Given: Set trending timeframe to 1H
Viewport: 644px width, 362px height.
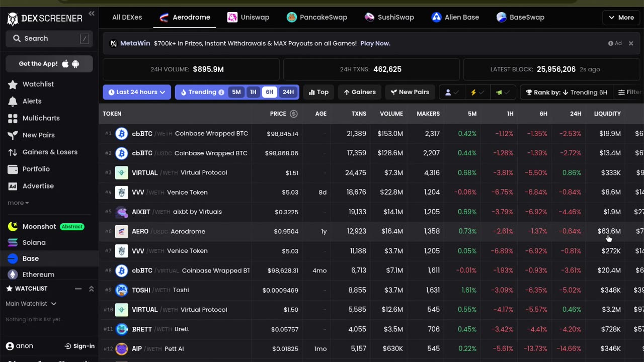Looking at the screenshot, I should (253, 92).
